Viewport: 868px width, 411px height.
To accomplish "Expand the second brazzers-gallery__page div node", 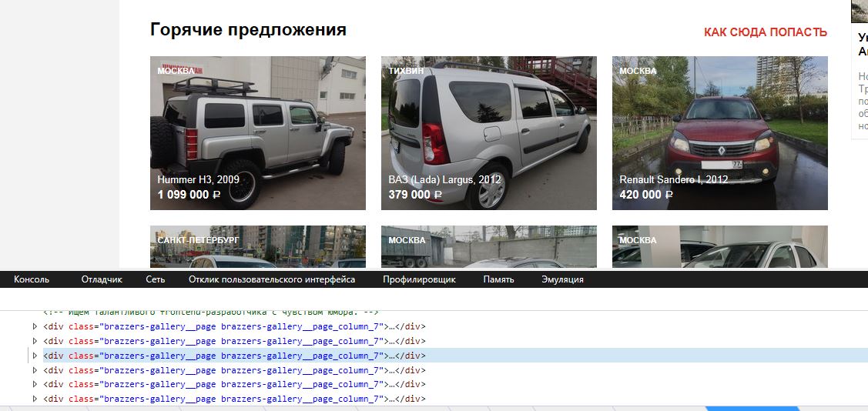I will click(35, 341).
